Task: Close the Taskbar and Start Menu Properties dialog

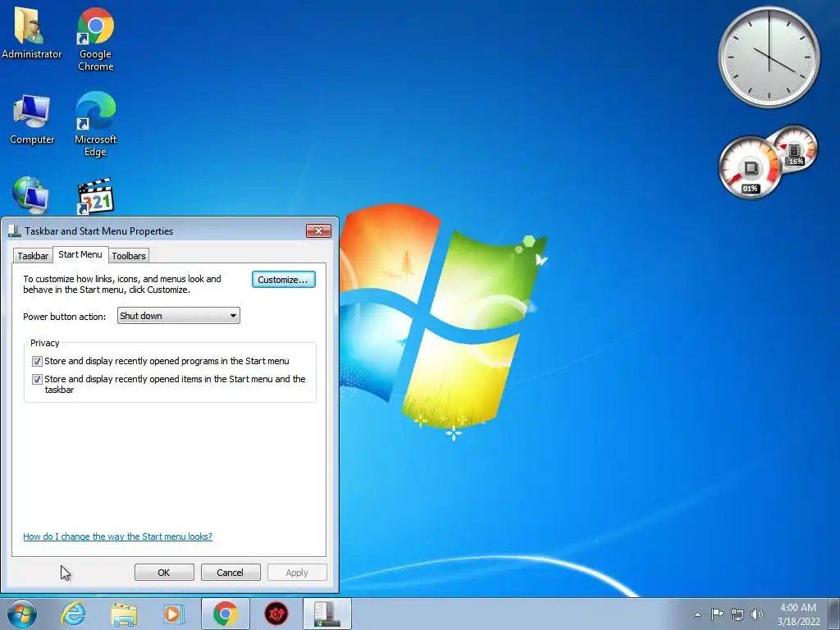Action: [x=319, y=231]
